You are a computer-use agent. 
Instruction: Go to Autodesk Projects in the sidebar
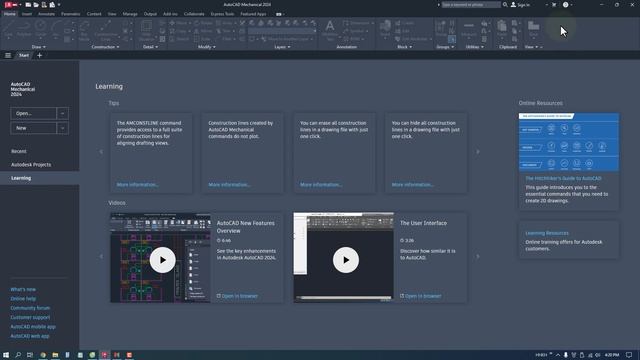click(x=31, y=164)
